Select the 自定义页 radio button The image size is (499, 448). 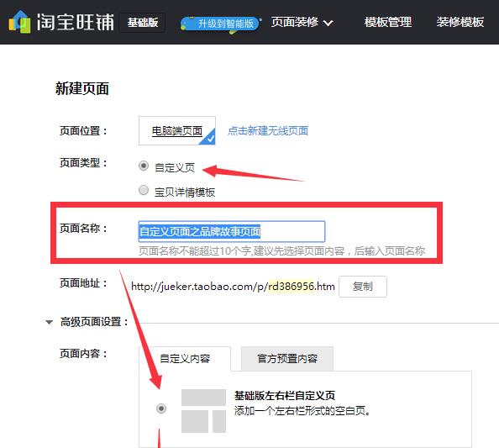point(144,166)
